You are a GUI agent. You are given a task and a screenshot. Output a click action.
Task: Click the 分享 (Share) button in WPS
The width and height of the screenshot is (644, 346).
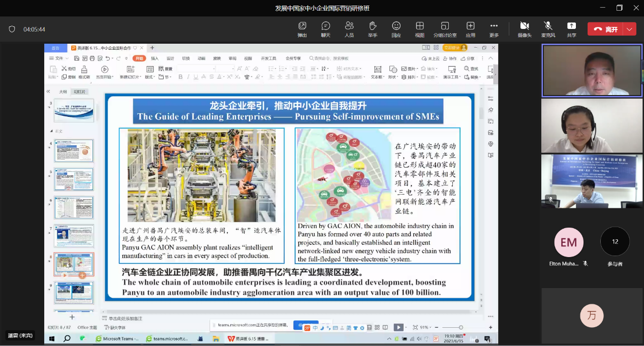pyautogui.click(x=468, y=58)
